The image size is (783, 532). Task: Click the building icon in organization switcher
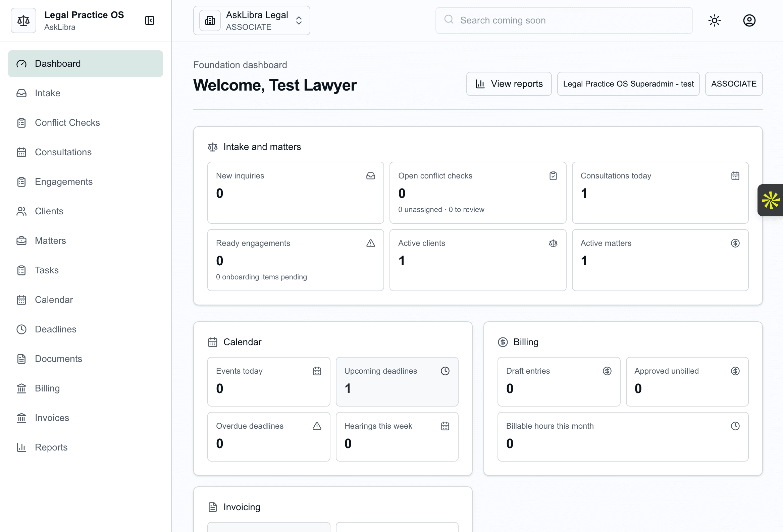[x=210, y=20]
